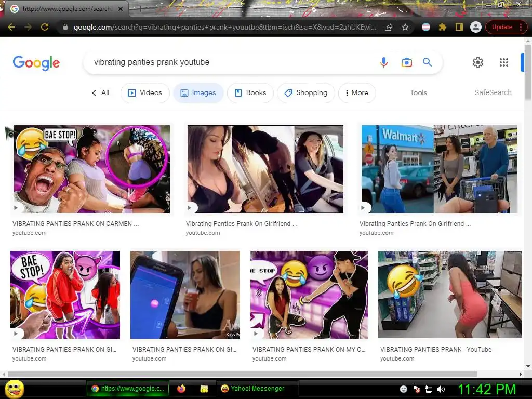532x399 pixels.
Task: Switch to the Shopping tab
Action: coord(305,92)
